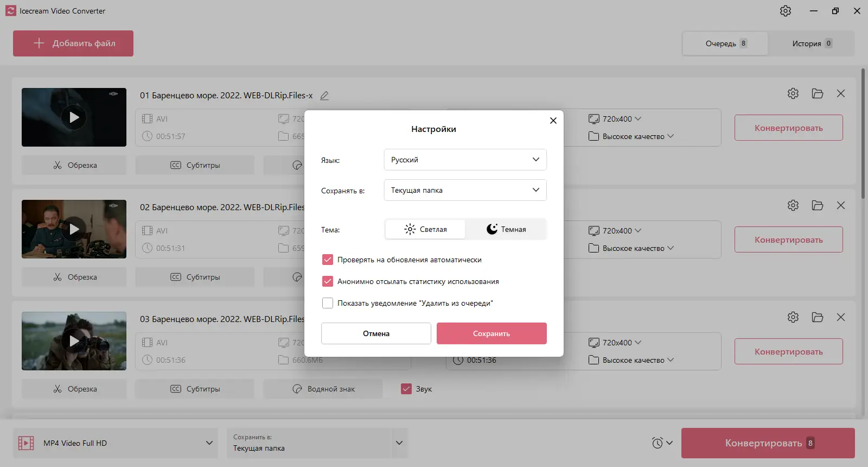Open settings for the 01 Баренцево море file
The image size is (868, 467).
tap(793, 93)
